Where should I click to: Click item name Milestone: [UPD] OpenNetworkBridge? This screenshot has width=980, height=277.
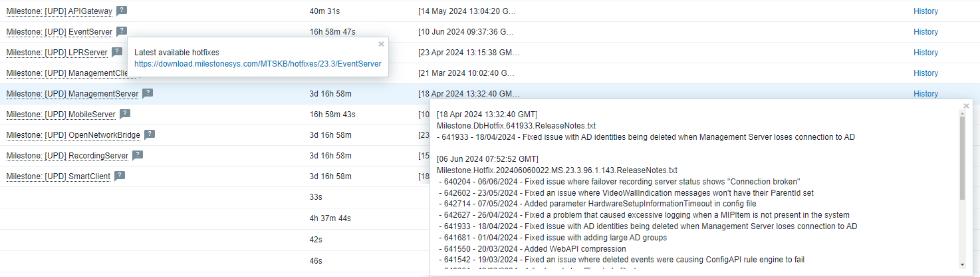[x=73, y=135]
